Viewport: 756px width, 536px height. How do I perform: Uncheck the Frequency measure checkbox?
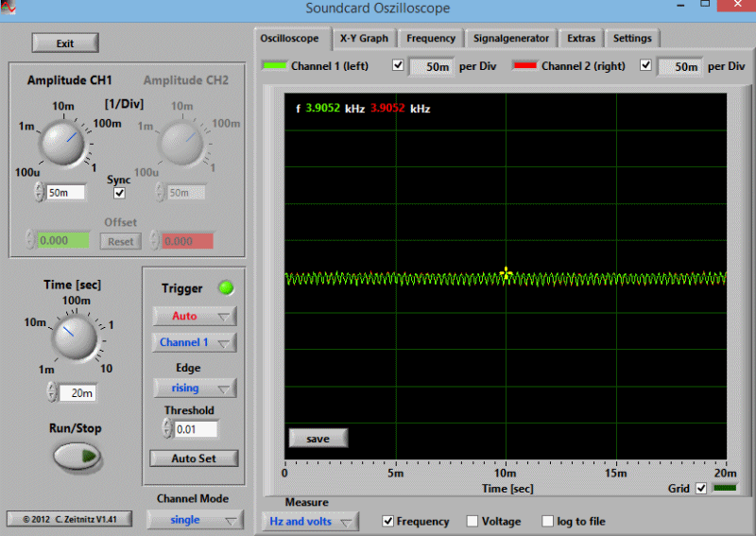tap(387, 521)
